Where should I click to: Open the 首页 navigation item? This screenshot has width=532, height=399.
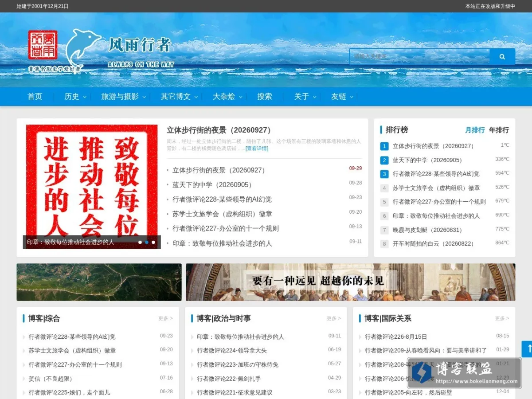35,97
